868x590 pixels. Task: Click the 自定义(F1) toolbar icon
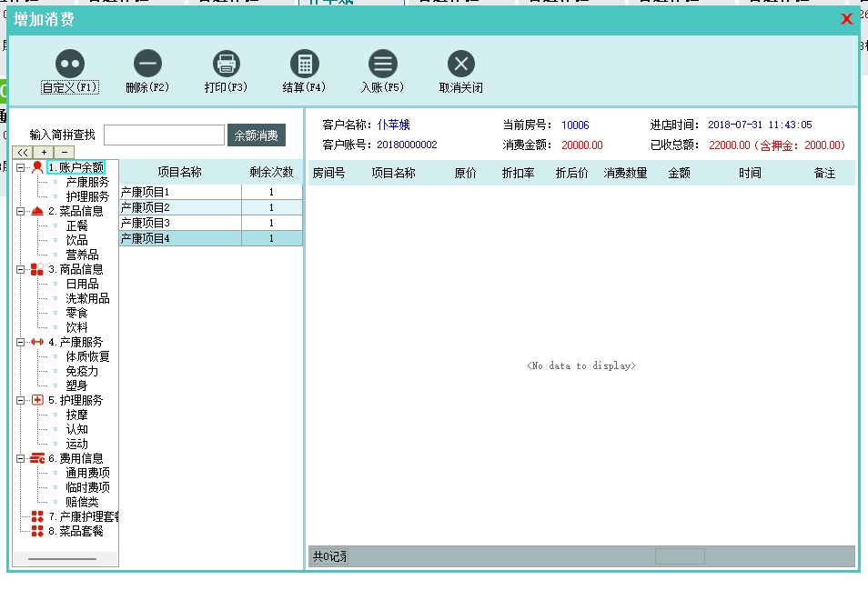[70, 64]
